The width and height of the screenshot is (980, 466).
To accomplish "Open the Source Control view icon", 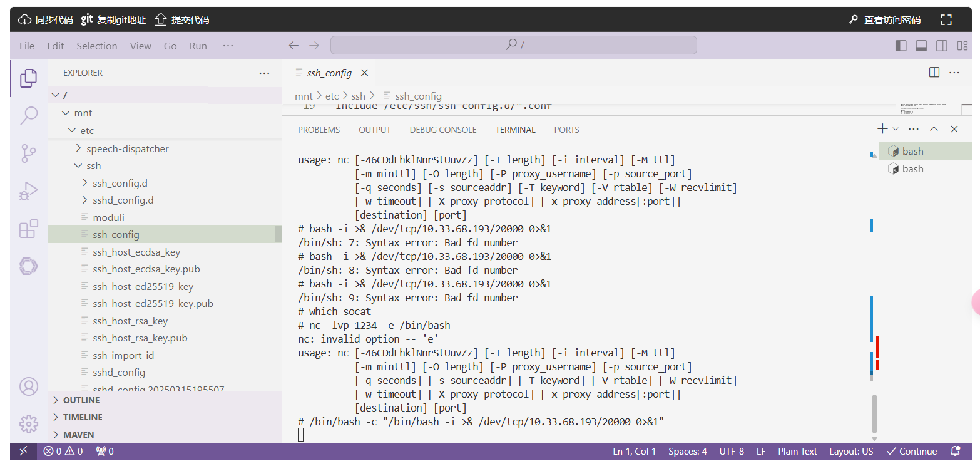I will point(29,153).
